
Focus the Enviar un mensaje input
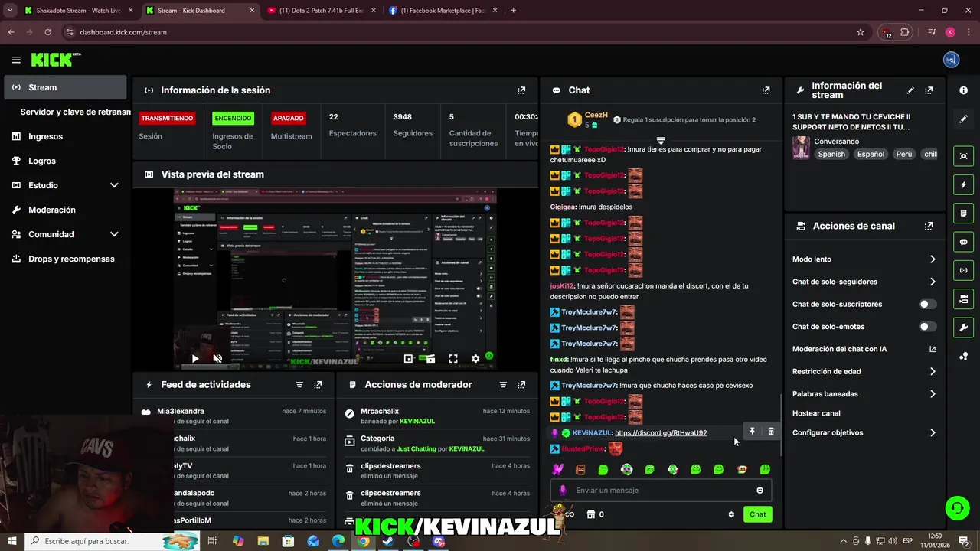point(661,491)
